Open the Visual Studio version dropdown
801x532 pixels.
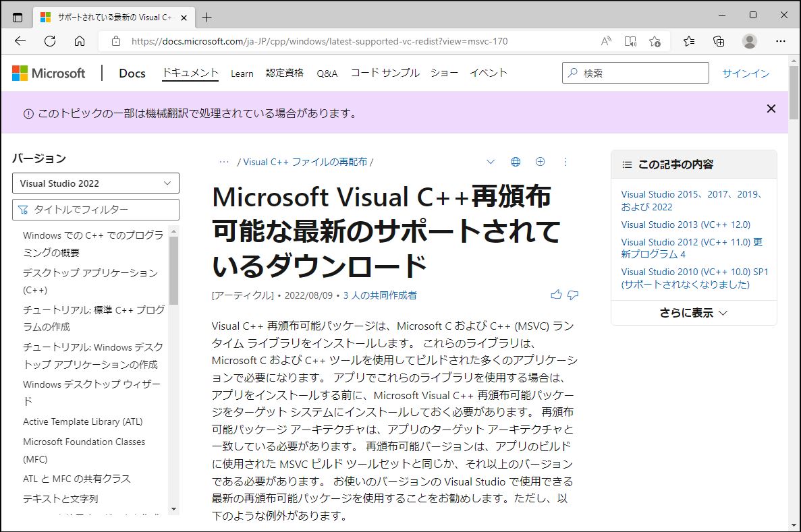coord(95,183)
